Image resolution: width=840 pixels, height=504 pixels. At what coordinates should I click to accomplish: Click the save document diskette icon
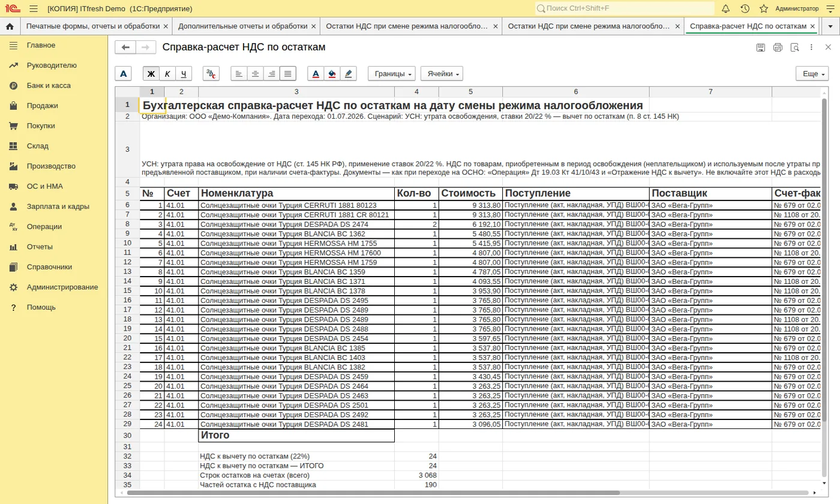pyautogui.click(x=761, y=47)
